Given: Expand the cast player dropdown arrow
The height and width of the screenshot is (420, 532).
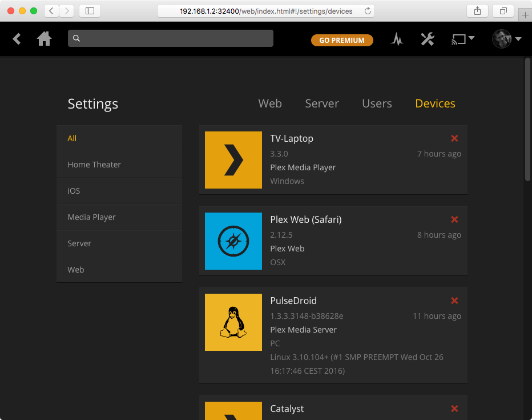Looking at the screenshot, I should click(x=471, y=38).
